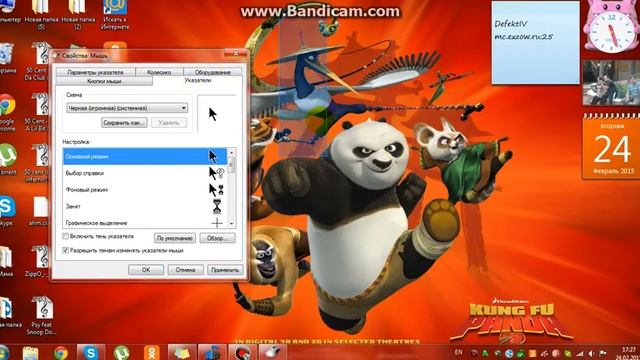Select the Графическое выделение pointer row
Screen dimensions: 640x360
145,222
